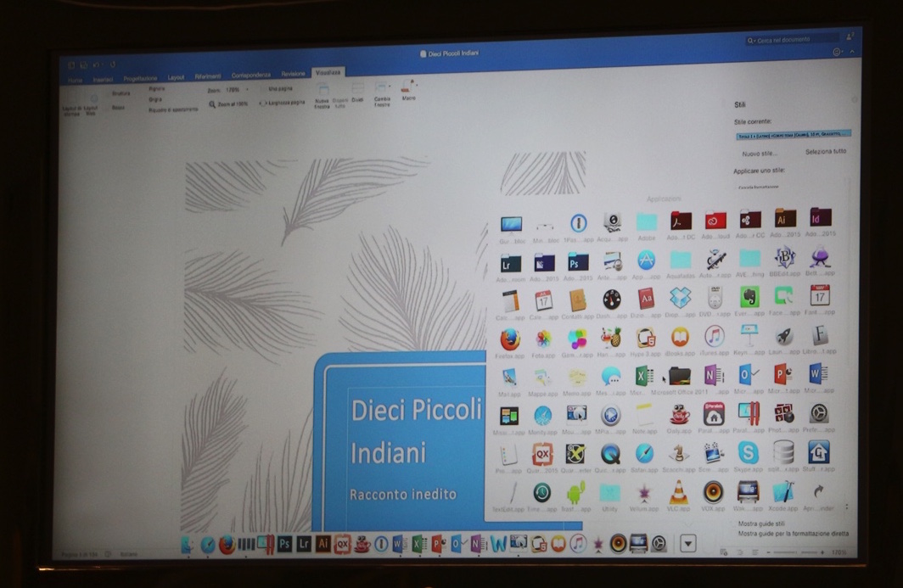Click Lightroom icon in the Dock
The width and height of the screenshot is (903, 588).
coord(304,544)
